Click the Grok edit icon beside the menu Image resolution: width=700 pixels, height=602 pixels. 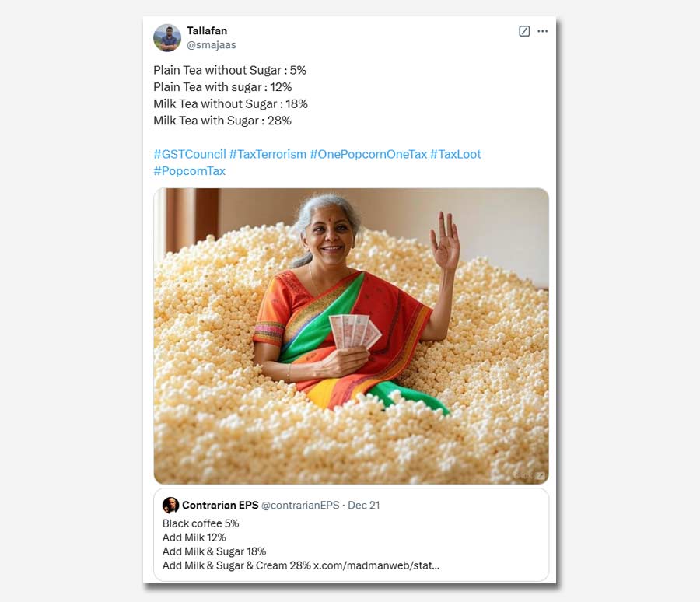(524, 31)
